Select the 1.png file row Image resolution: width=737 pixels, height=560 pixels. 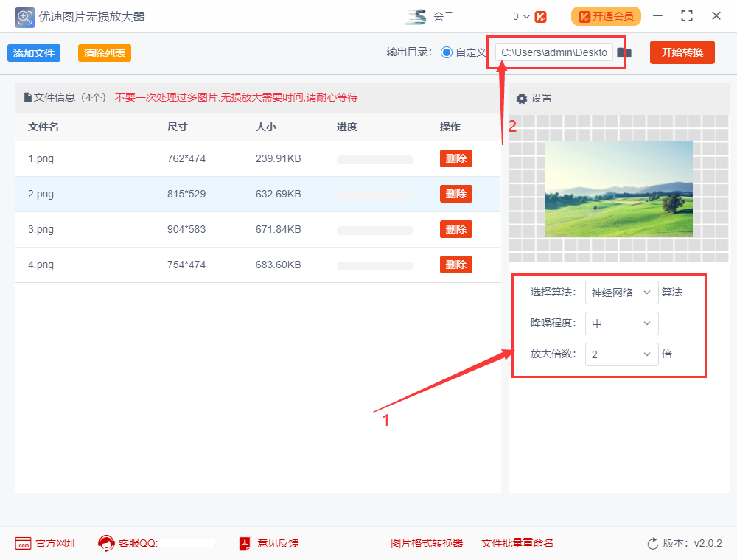pos(257,159)
